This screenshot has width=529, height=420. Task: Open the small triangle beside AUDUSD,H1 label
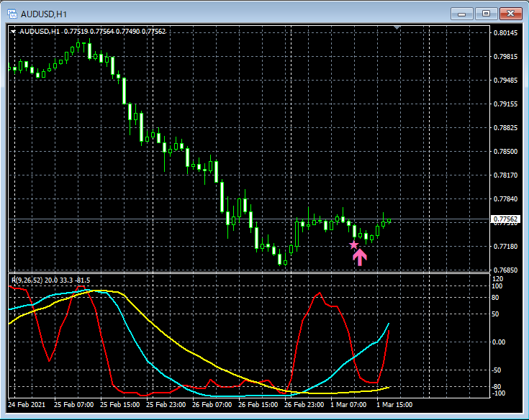tap(14, 32)
